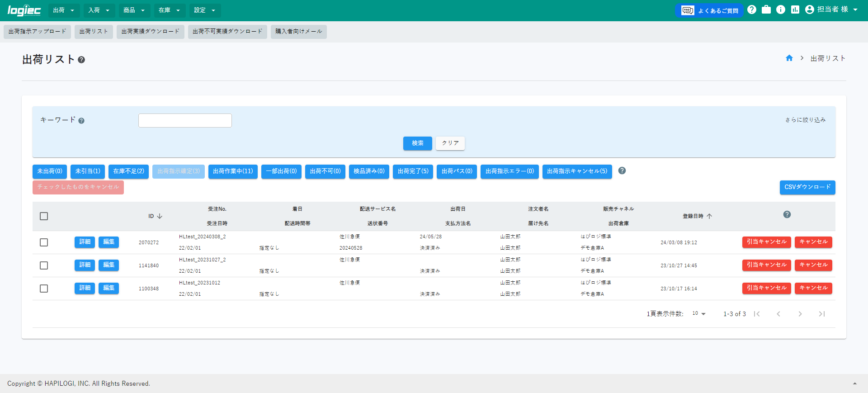Open the 設定 dropdown menu
This screenshot has width=868, height=393.
[x=205, y=10]
